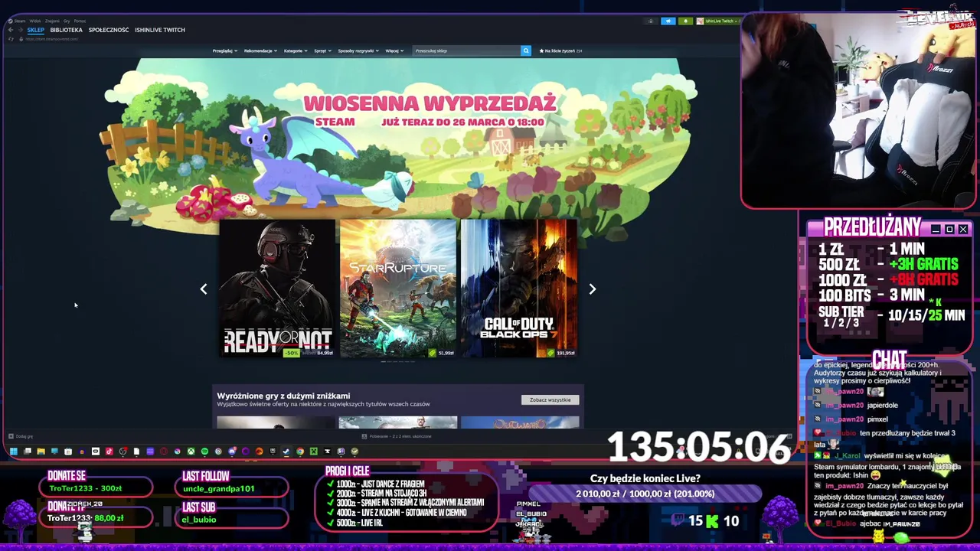
Task: Open the ISHINLIVE TWITCH profile tab
Action: 160,30
